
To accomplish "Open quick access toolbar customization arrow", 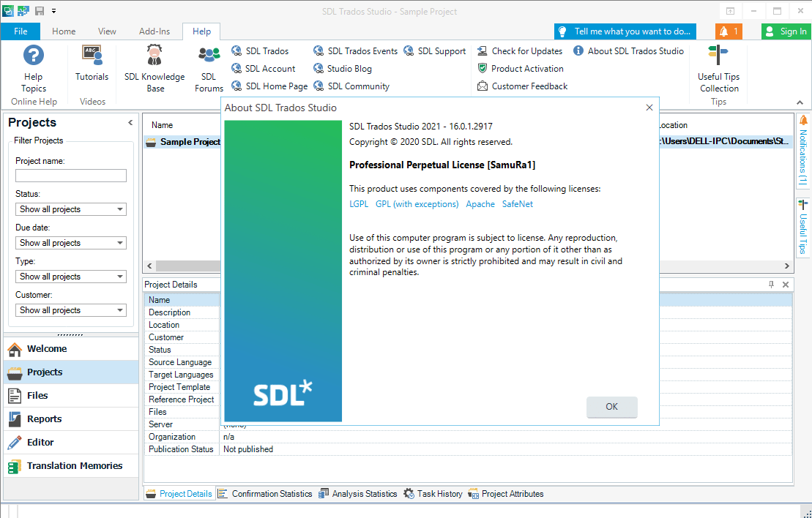I will 54,11.
